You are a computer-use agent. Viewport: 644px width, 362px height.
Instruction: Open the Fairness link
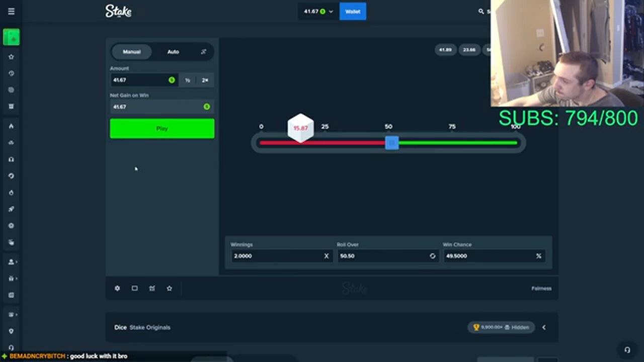541,288
